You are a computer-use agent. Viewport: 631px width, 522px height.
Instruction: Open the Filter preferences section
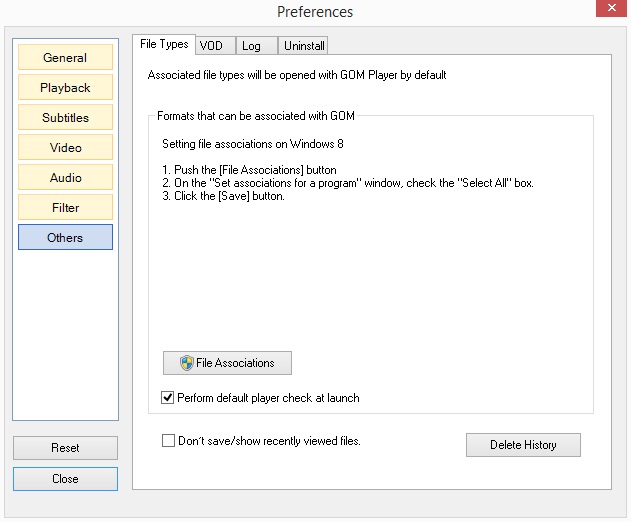65,207
